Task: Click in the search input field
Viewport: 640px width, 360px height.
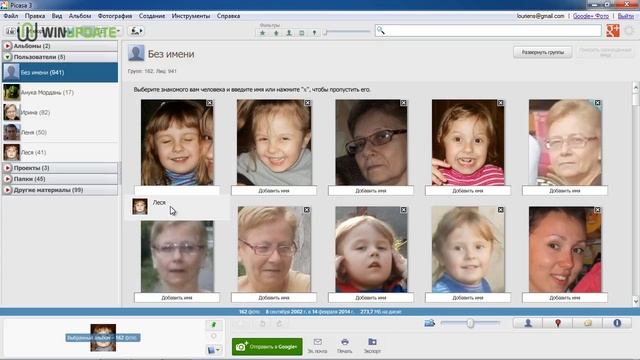Action: coord(489,31)
